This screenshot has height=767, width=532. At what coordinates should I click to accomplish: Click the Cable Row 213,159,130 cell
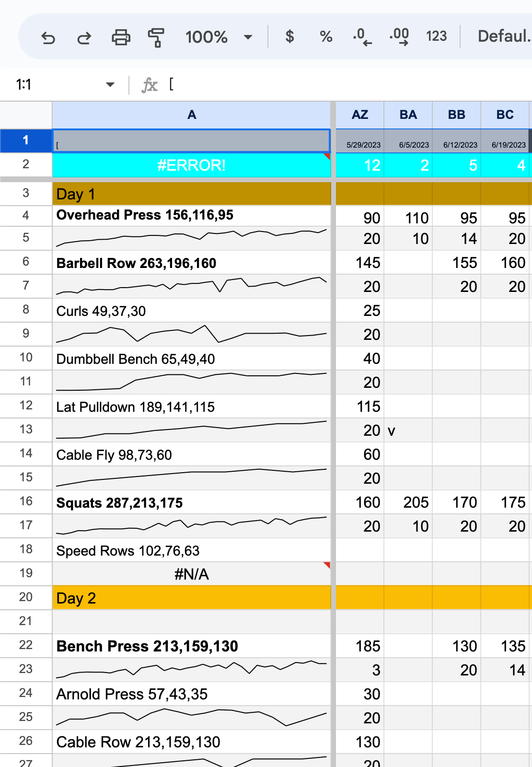191,742
